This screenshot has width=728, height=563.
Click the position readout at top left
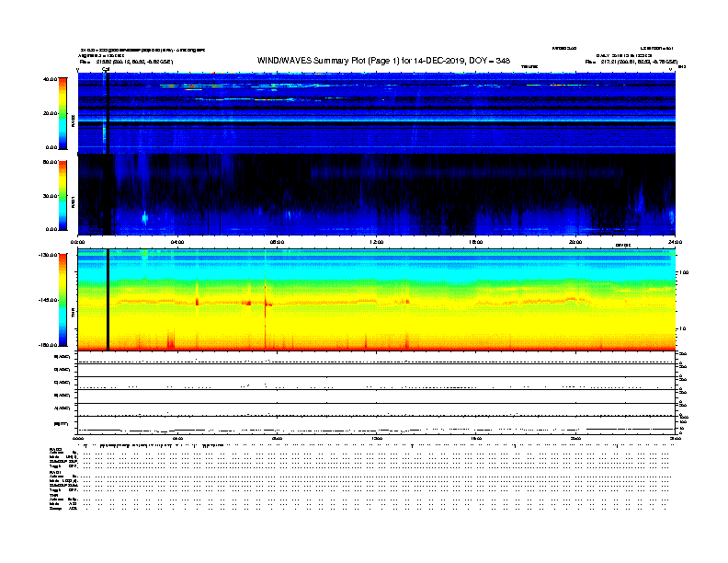[x=126, y=62]
